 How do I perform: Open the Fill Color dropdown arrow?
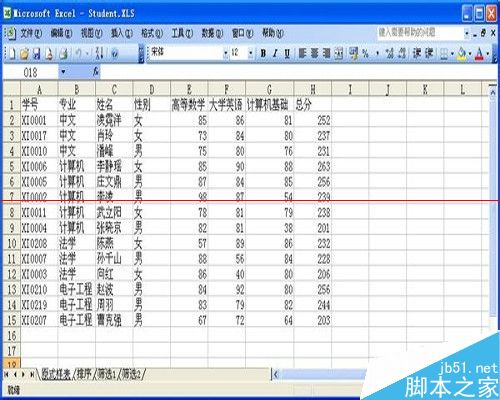[470, 53]
